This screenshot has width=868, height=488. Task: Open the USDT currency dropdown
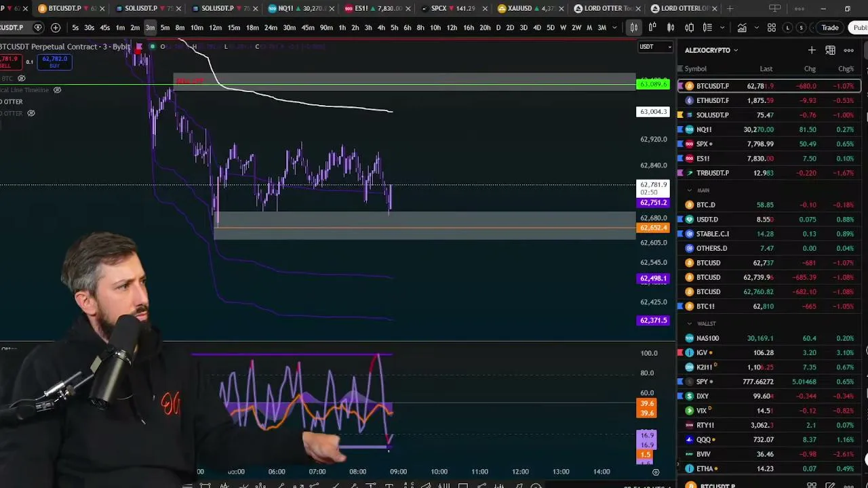(656, 47)
